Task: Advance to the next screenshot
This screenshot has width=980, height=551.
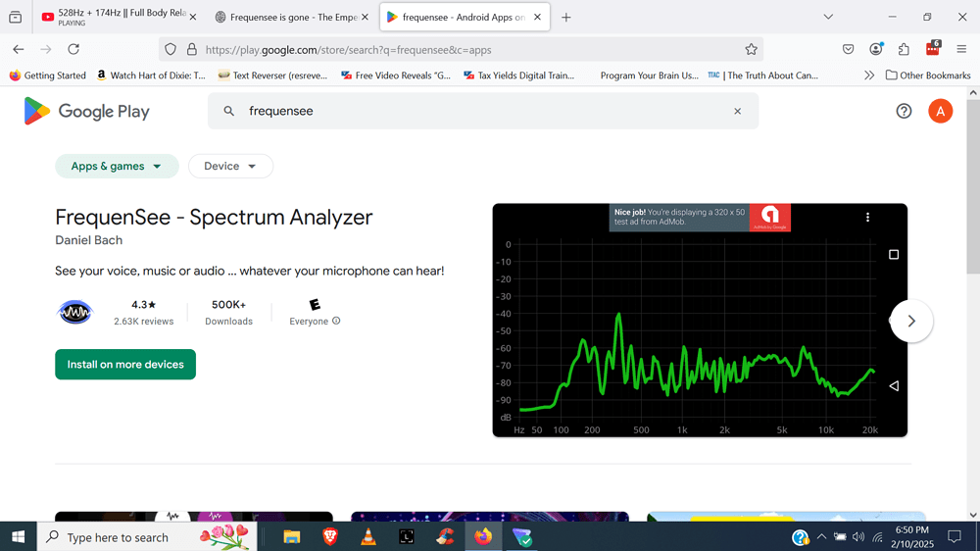Action: (x=911, y=321)
